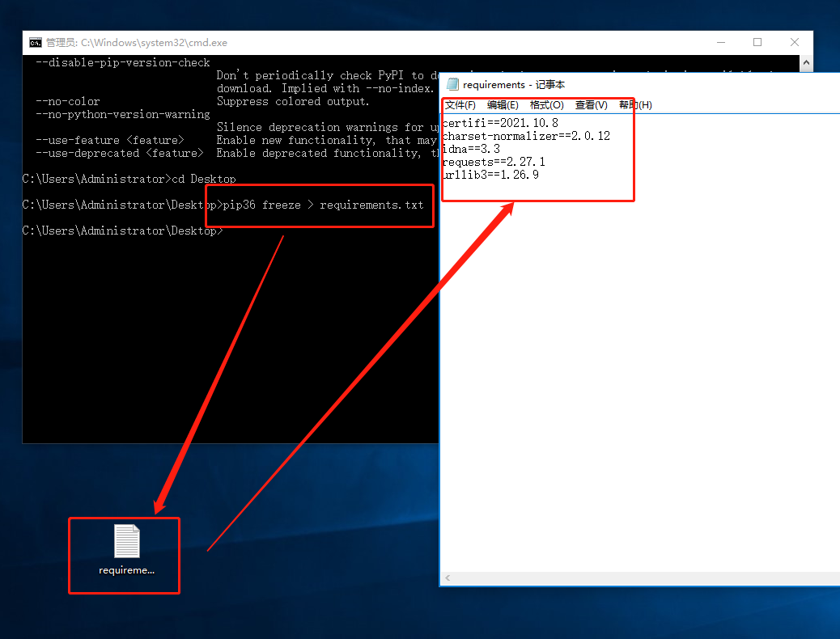
Task: Open the 格式(O) menu in Notepad
Action: point(546,105)
